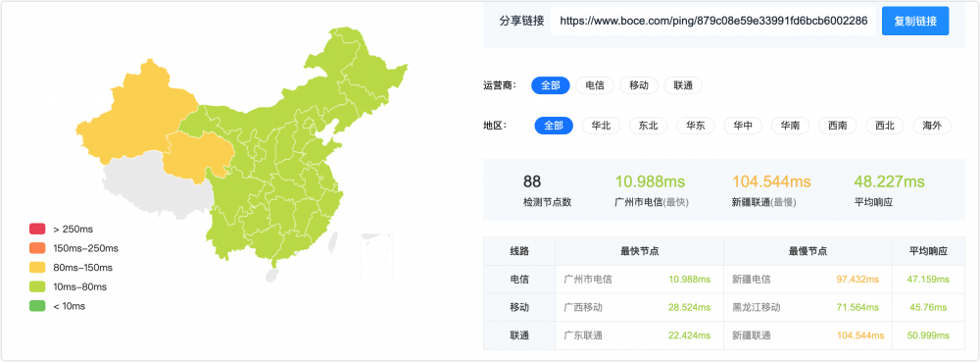980x362 pixels.
Task: Click the yellow 80ms-150ms legend swatch
Action: (37, 268)
